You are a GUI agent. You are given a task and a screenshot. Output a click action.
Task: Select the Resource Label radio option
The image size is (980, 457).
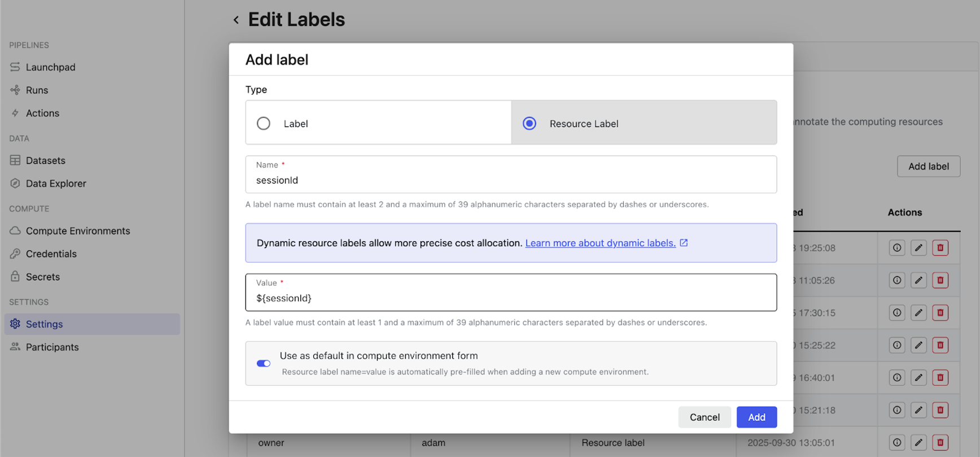(x=530, y=124)
